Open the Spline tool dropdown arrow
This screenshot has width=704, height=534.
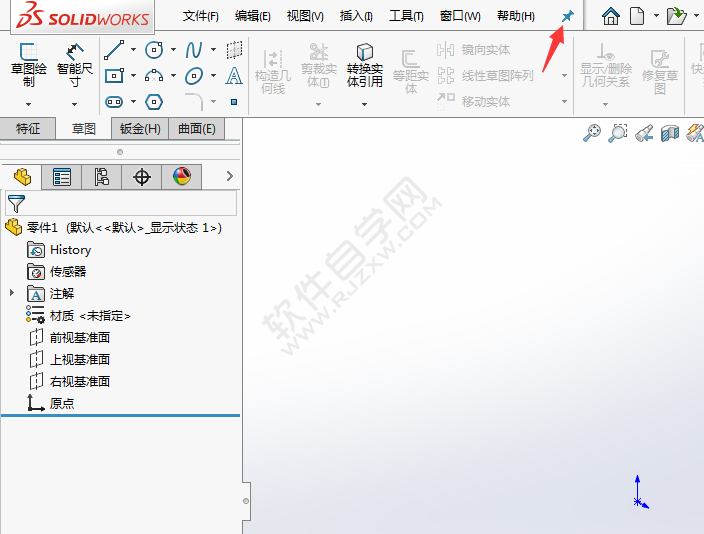click(x=213, y=50)
